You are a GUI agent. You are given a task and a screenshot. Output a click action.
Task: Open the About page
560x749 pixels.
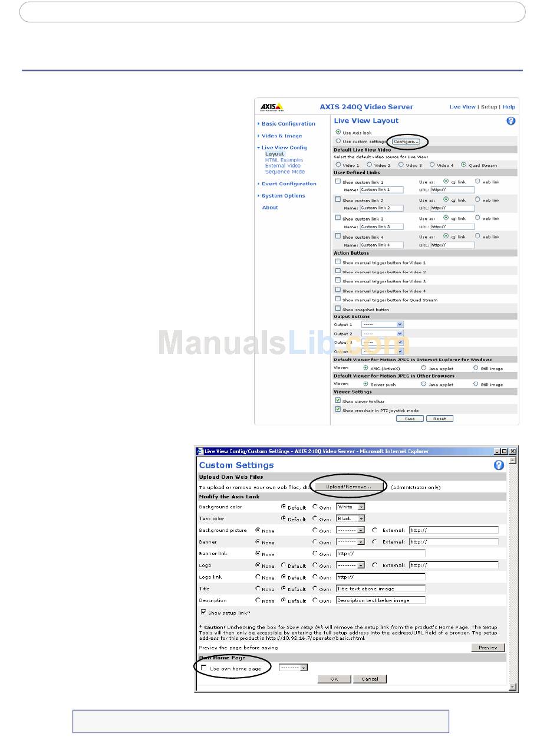point(270,208)
